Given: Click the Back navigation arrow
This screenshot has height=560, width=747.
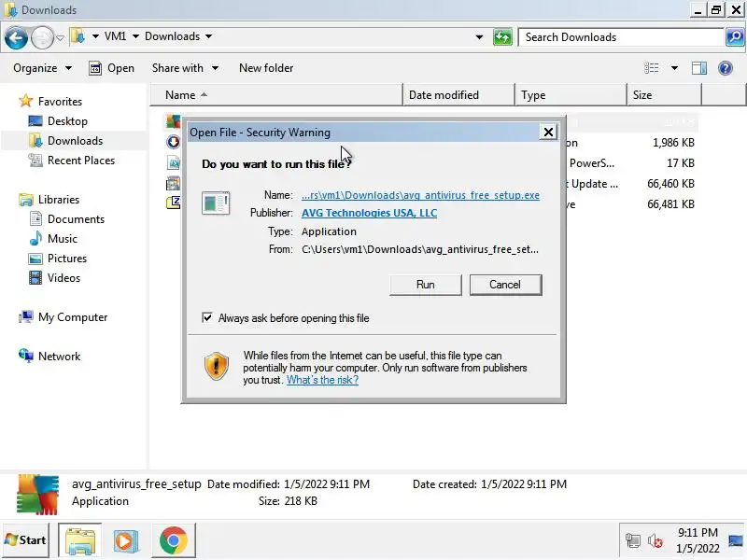Looking at the screenshot, I should pos(16,37).
